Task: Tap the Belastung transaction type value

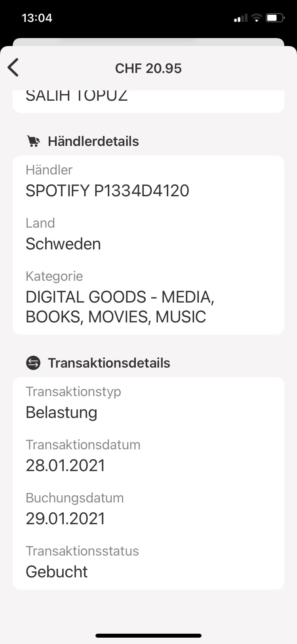Action: (x=61, y=412)
